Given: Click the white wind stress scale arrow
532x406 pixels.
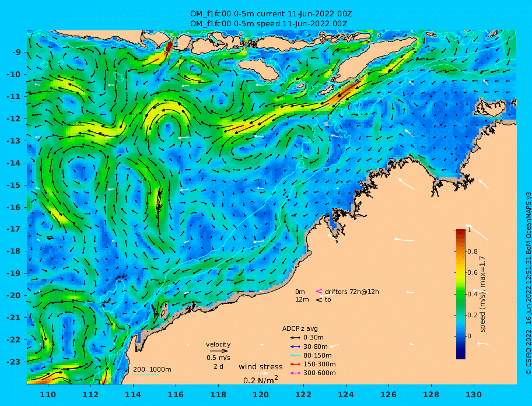Looking at the screenshot, I should [x=261, y=373].
